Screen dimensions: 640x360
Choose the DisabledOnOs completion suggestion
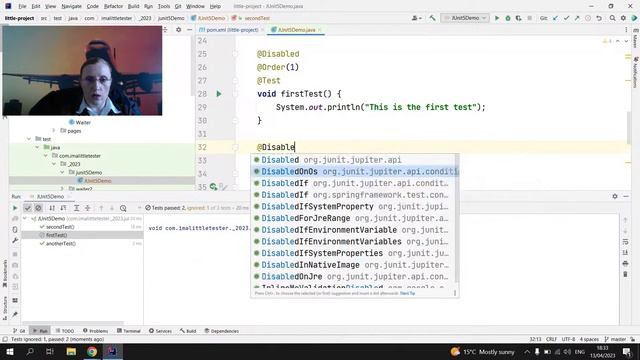354,172
